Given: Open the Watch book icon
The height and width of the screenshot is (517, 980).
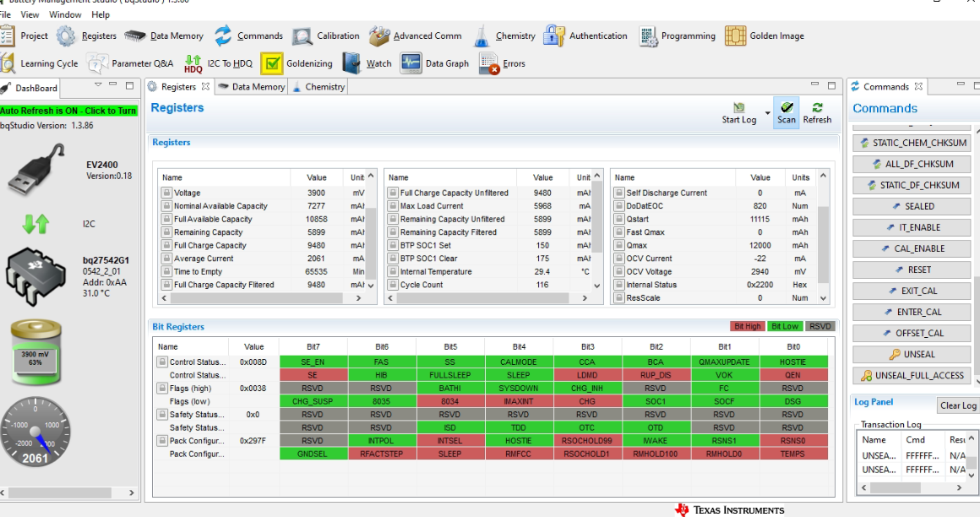Looking at the screenshot, I should coord(351,63).
